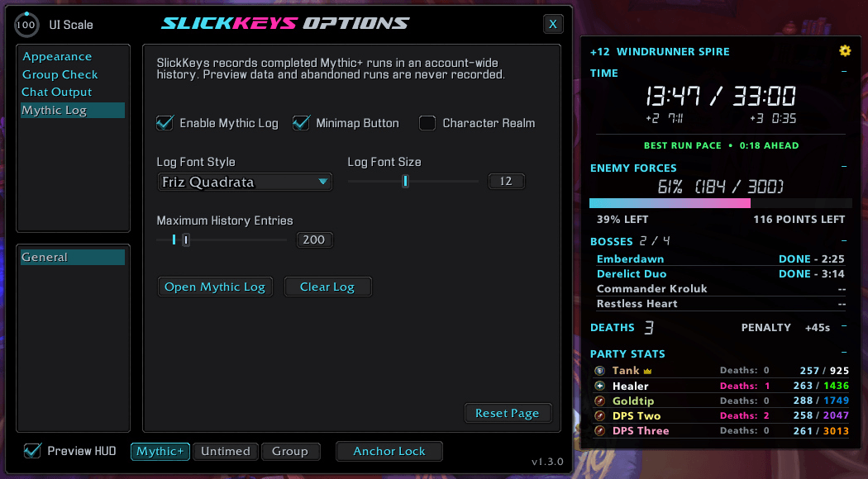Click the DPS Three role icon
Screen dimensions: 868x479
[x=599, y=430]
